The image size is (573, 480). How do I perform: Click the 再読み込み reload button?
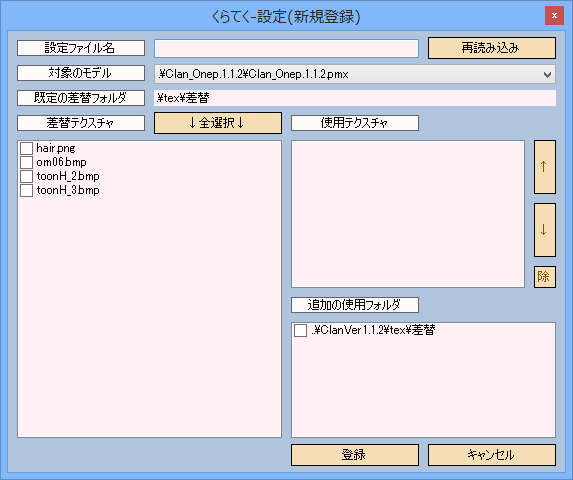[x=492, y=48]
